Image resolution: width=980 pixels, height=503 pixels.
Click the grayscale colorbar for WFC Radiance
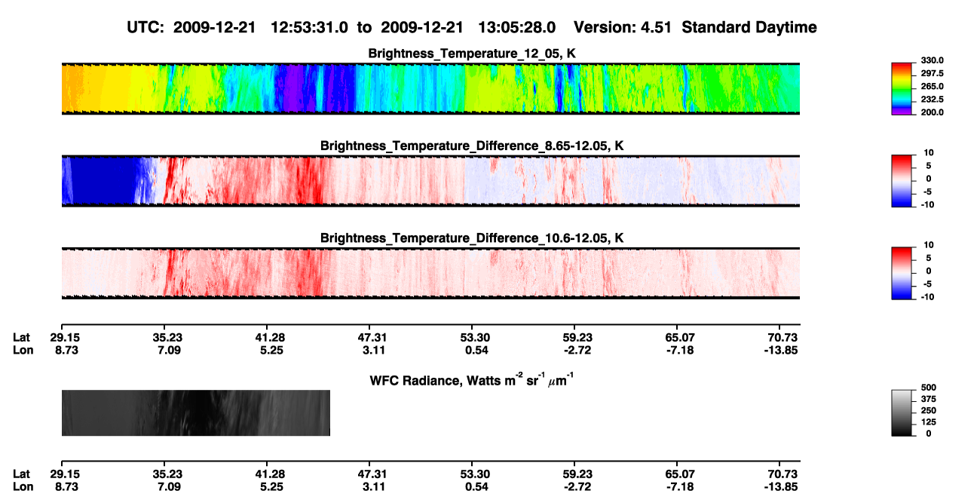point(902,413)
